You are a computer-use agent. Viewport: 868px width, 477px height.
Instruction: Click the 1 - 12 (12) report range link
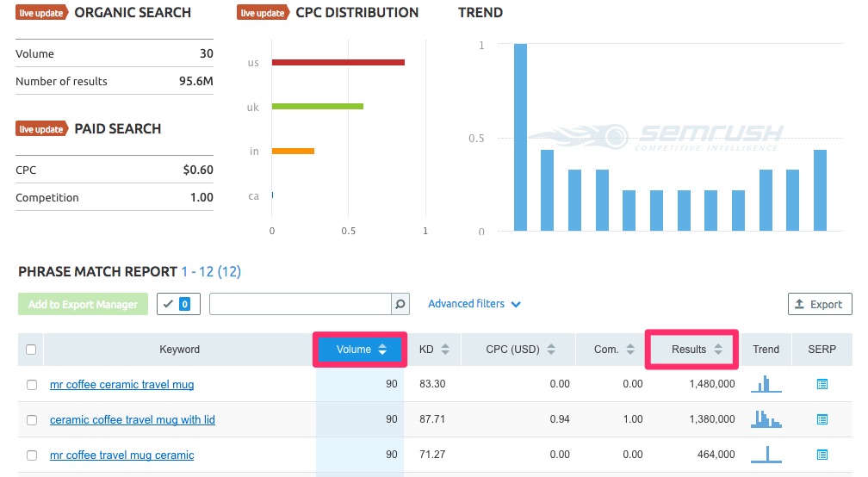(211, 272)
